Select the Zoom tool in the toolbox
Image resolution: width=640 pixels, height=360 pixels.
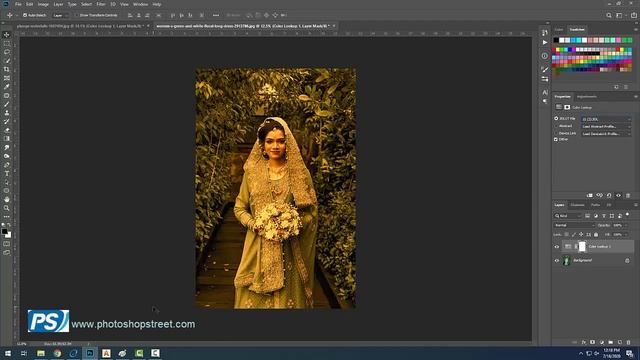(7, 208)
